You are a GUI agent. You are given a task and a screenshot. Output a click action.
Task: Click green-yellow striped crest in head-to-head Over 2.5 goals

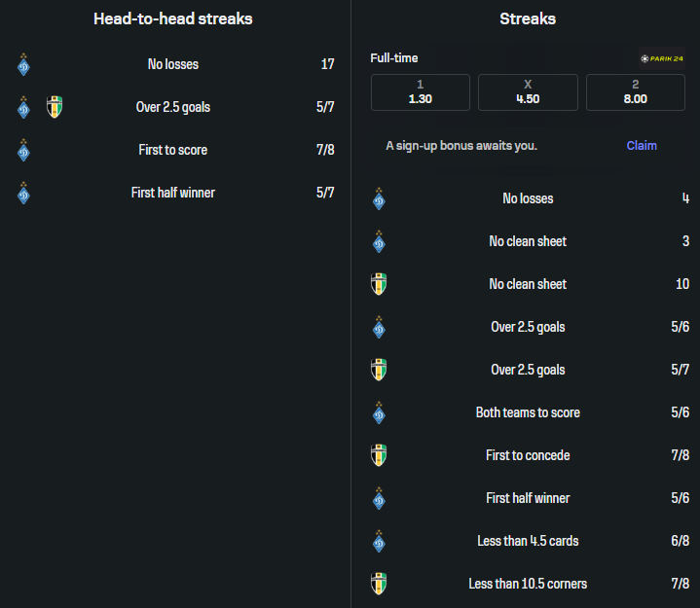(55, 107)
